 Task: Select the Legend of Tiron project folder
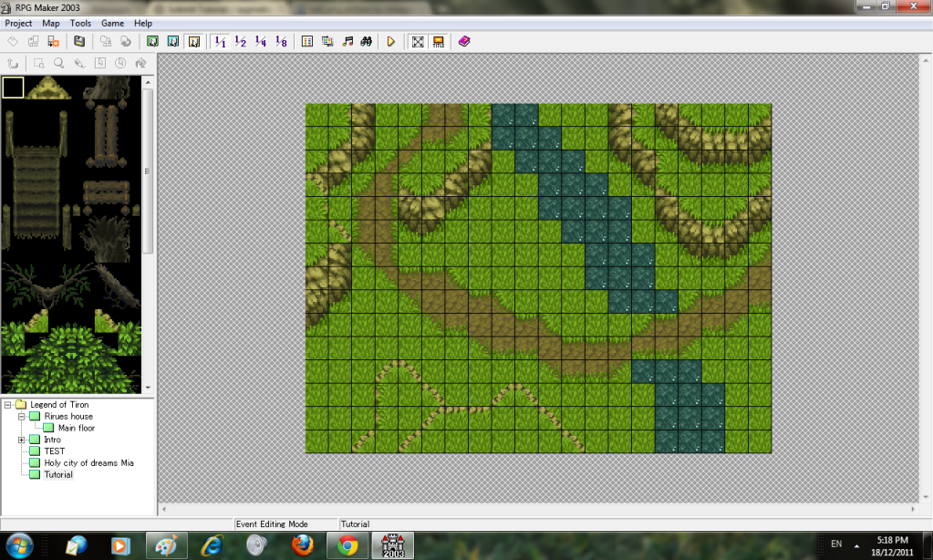(x=59, y=405)
